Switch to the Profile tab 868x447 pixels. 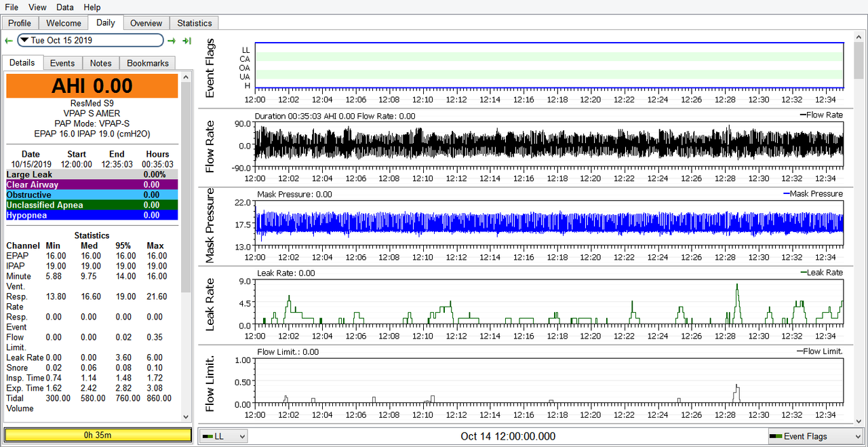point(20,23)
